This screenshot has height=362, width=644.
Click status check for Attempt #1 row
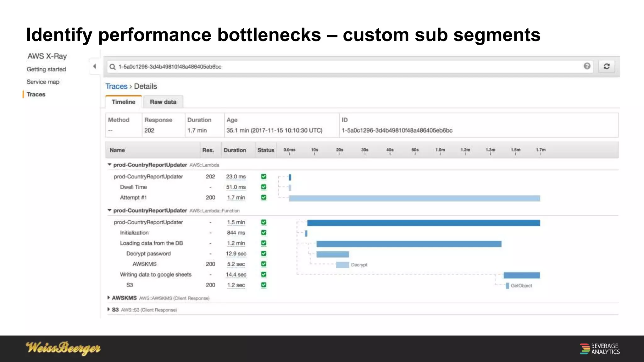coord(264,197)
